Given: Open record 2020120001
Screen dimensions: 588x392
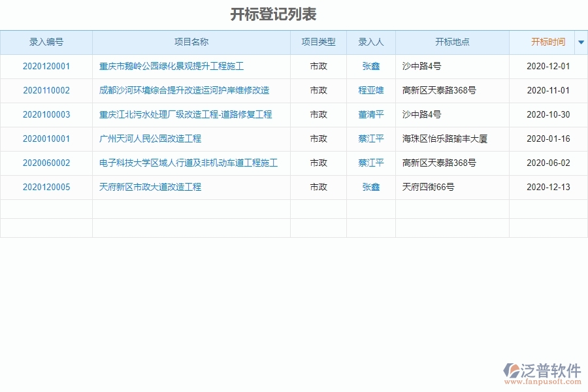Looking at the screenshot, I should pos(47,66).
